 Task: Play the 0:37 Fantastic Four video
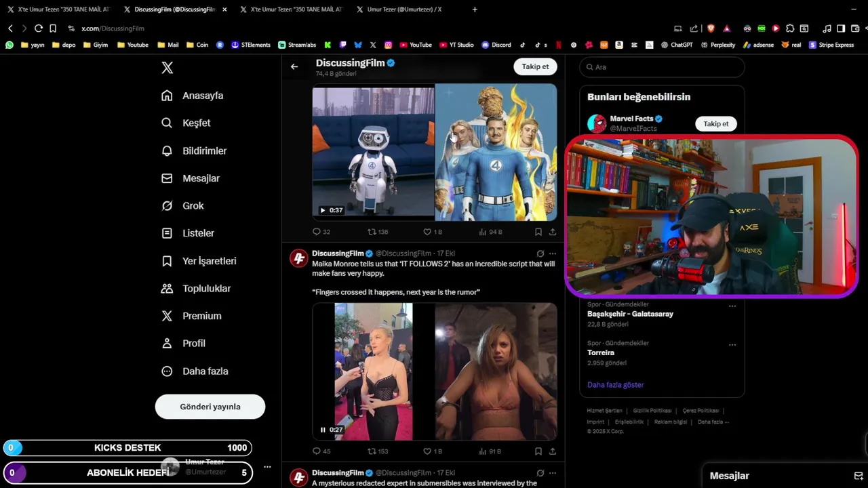tap(323, 210)
